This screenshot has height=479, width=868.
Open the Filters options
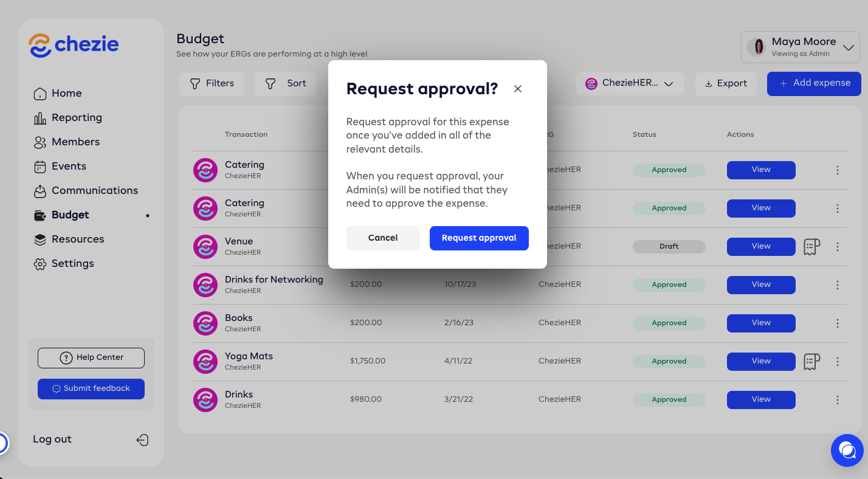212,84
